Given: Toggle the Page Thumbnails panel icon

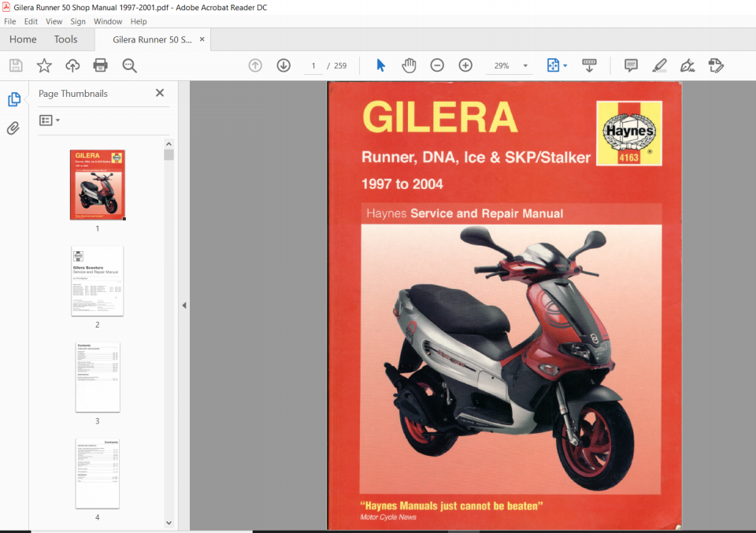Looking at the screenshot, I should click(x=13, y=99).
